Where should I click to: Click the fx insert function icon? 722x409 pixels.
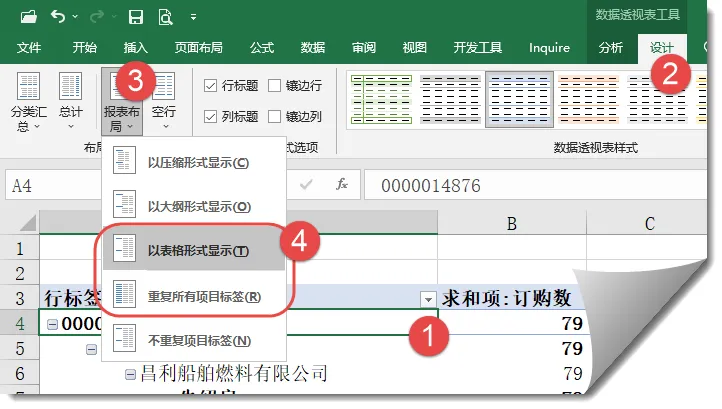341,185
